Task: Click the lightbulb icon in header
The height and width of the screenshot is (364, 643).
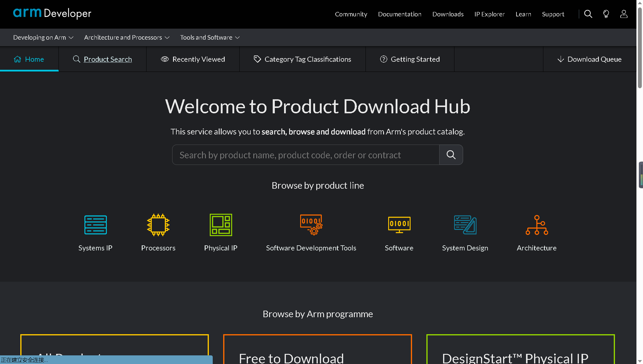Action: point(606,14)
